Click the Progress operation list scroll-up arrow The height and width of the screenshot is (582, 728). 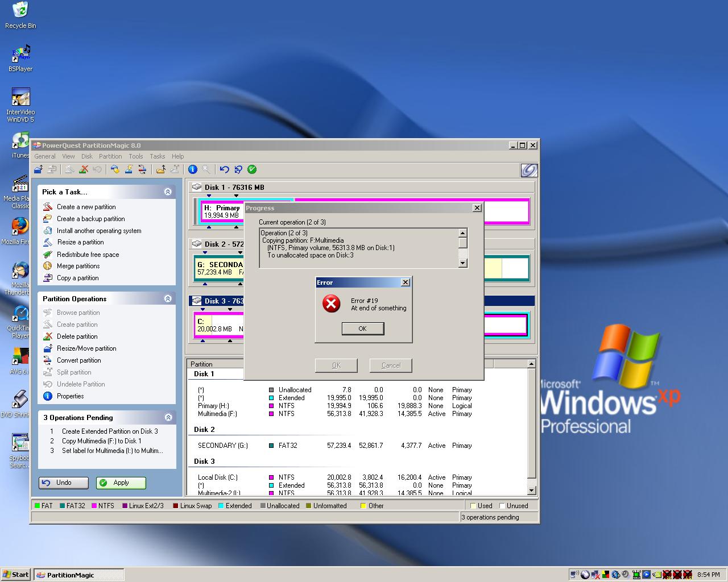pyautogui.click(x=463, y=233)
